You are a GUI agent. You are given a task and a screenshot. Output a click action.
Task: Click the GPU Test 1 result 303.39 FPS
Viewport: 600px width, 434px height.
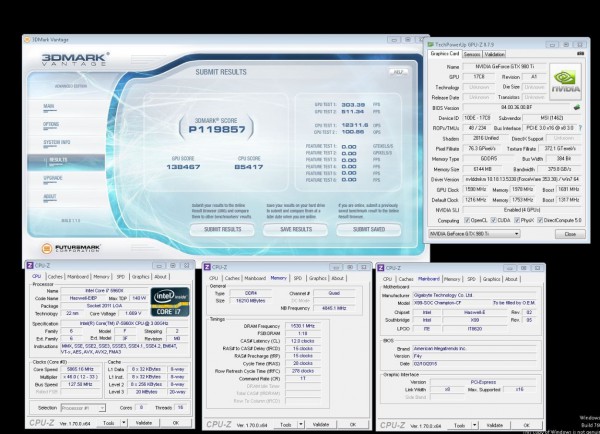[x=353, y=104]
